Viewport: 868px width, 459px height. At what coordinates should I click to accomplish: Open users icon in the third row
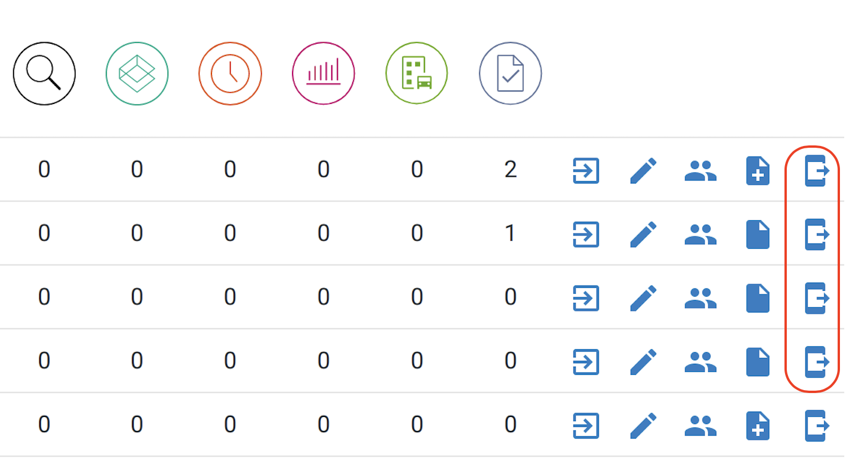[x=700, y=298]
